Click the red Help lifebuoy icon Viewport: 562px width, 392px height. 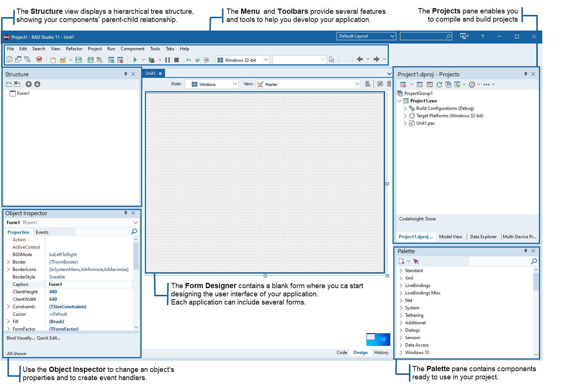39,59
